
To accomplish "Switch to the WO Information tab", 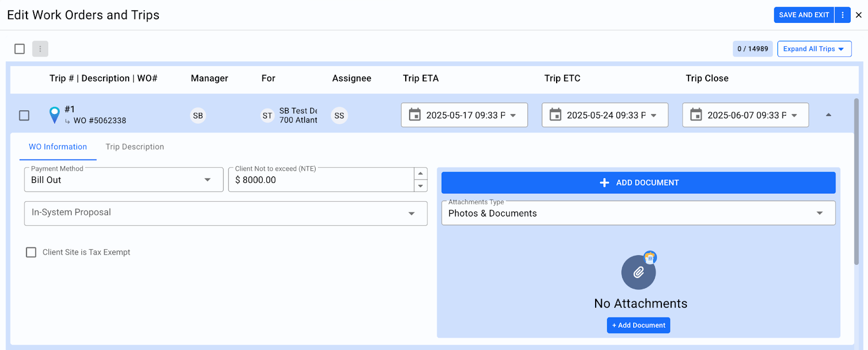I will 58,147.
